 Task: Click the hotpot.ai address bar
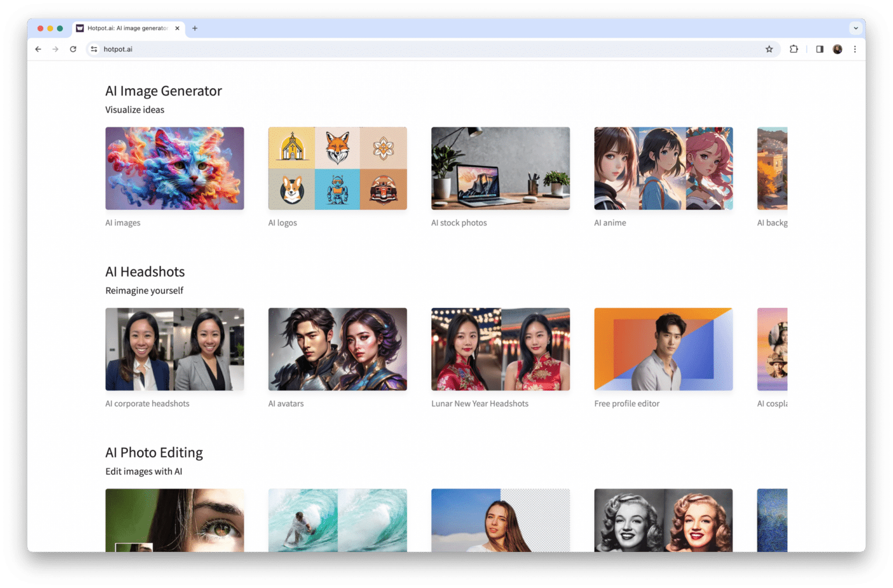[407, 49]
